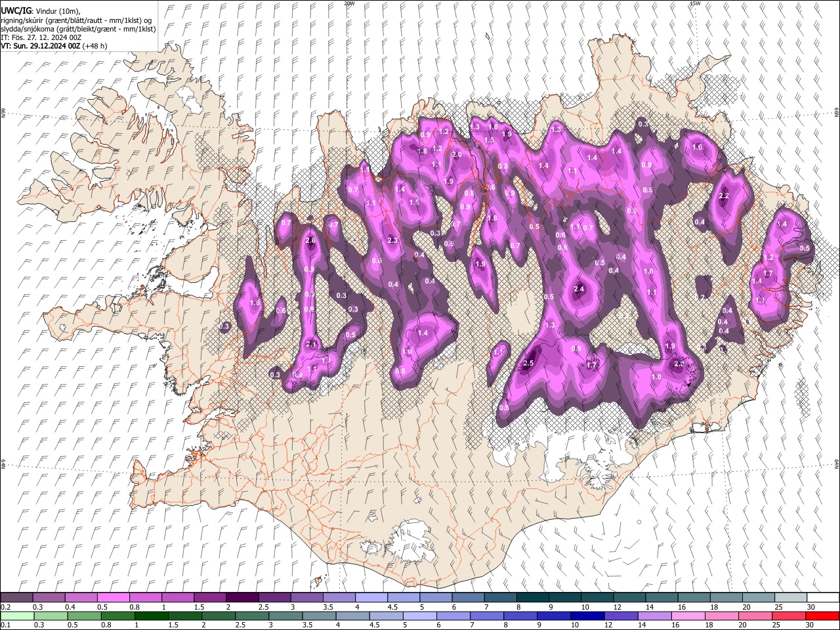Screen dimensions: 840x630
Task: Click the palest green 0.1–0.3 rain scale swatch
Action: coord(17,616)
